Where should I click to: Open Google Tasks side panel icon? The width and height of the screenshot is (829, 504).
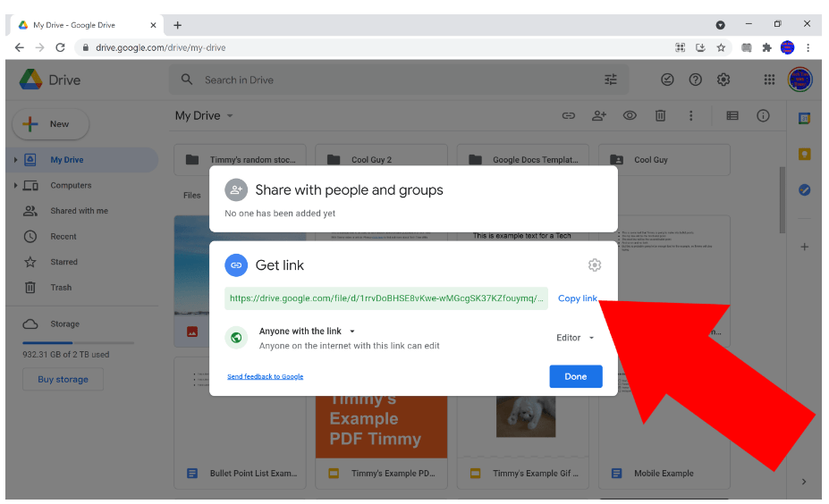coord(804,189)
